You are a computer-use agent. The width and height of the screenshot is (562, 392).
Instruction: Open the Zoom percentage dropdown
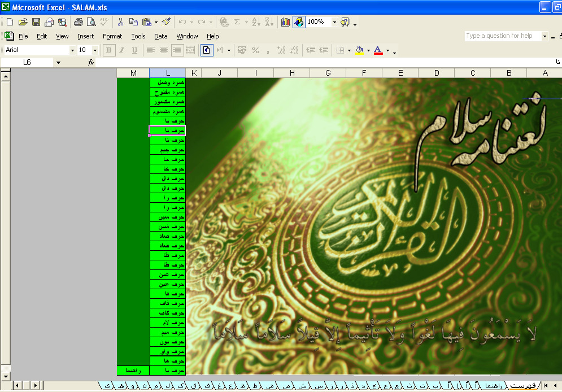point(334,22)
